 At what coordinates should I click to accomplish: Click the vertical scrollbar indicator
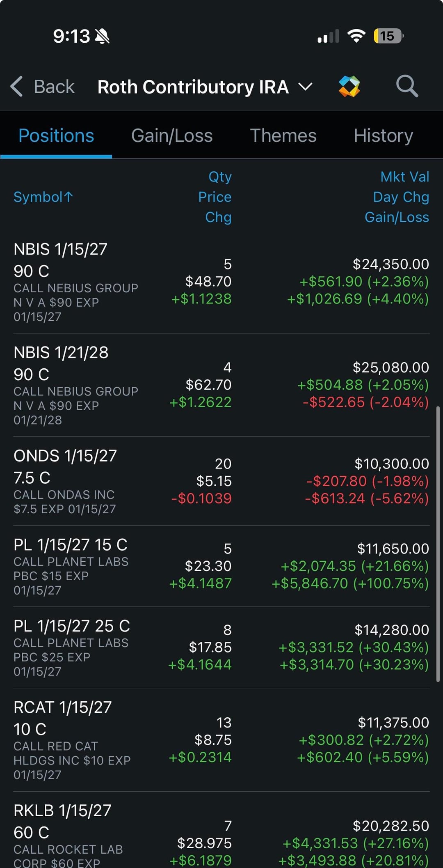tap(438, 544)
